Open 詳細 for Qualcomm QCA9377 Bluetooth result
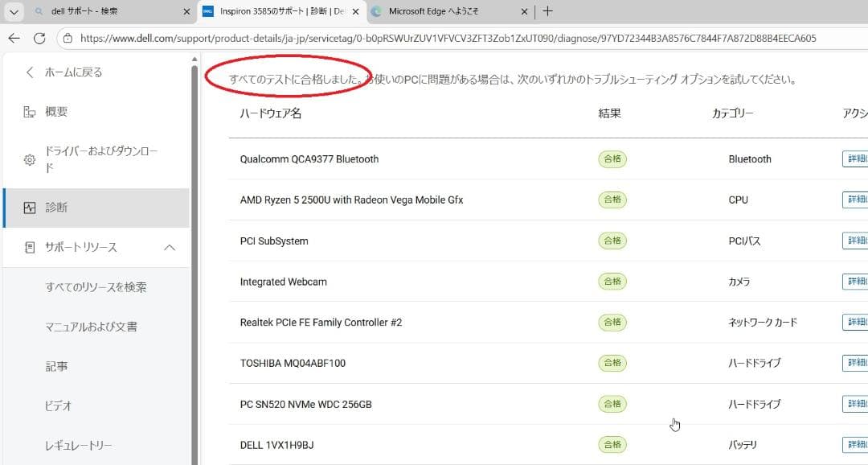868x465 pixels. 856,158
